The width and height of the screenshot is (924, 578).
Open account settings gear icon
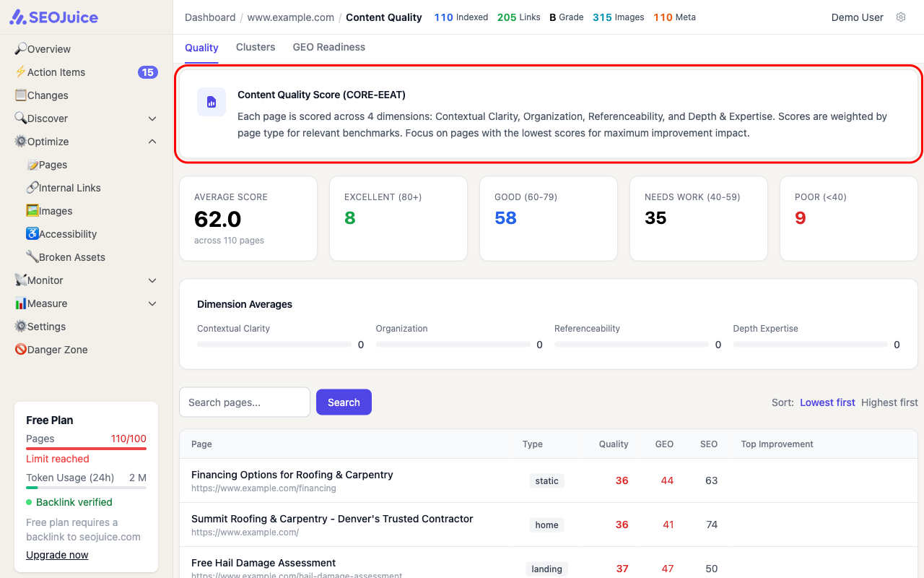(x=901, y=17)
